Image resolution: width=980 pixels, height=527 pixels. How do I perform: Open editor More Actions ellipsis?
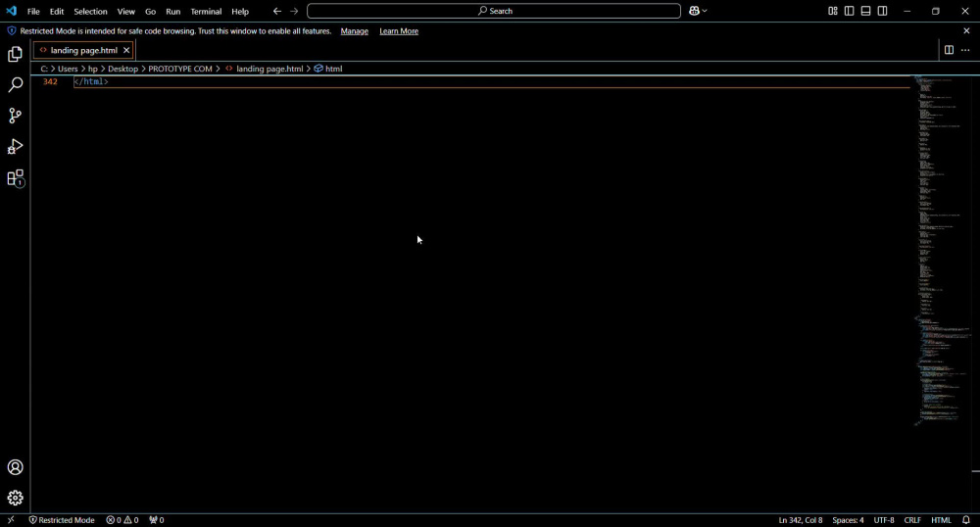(965, 50)
